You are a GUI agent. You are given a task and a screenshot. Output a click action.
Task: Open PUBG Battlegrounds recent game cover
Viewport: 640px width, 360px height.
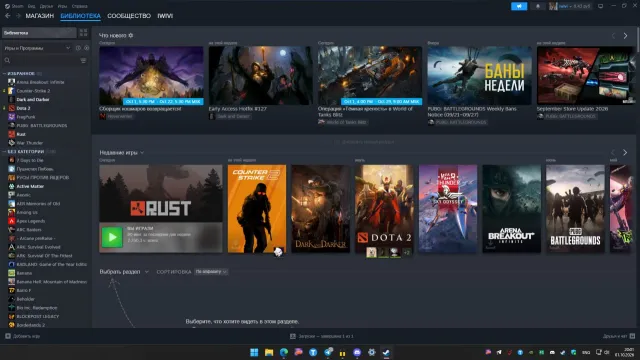(575, 209)
